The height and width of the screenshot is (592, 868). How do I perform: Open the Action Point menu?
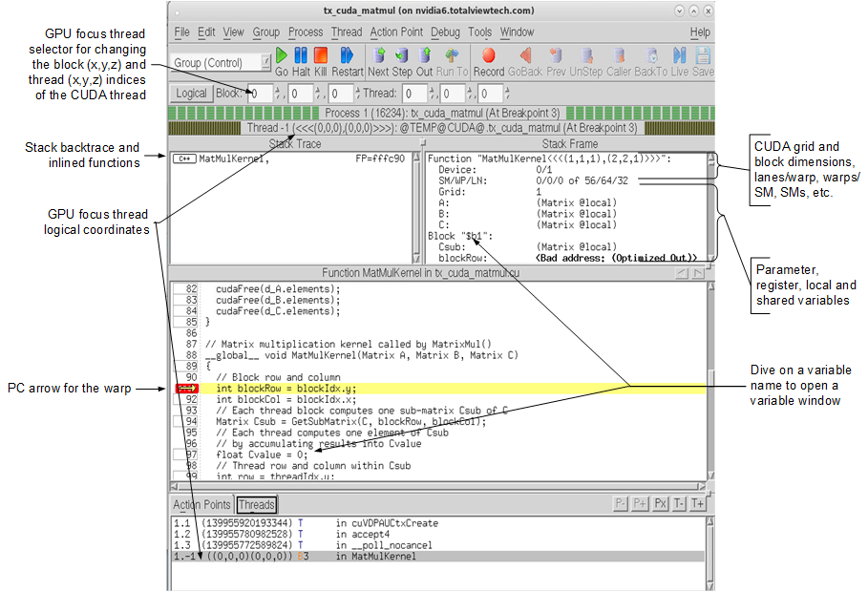tap(395, 32)
